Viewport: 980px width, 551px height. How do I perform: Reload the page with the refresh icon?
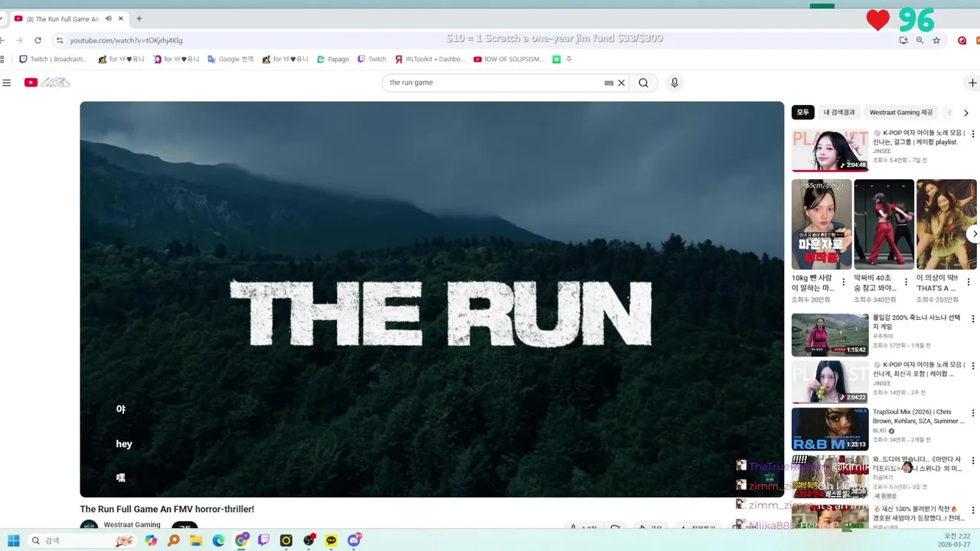click(x=38, y=41)
